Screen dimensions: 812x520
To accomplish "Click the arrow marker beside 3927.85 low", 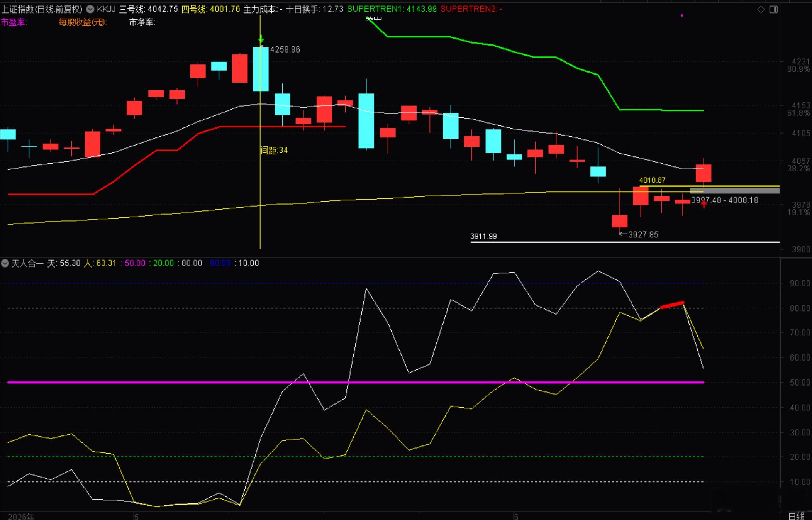I will 623,234.
